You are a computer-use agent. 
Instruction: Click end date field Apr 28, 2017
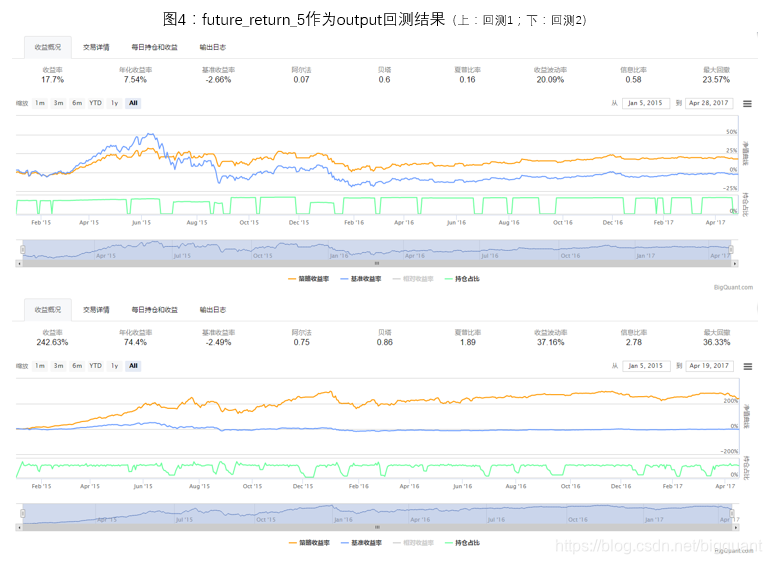coord(709,103)
